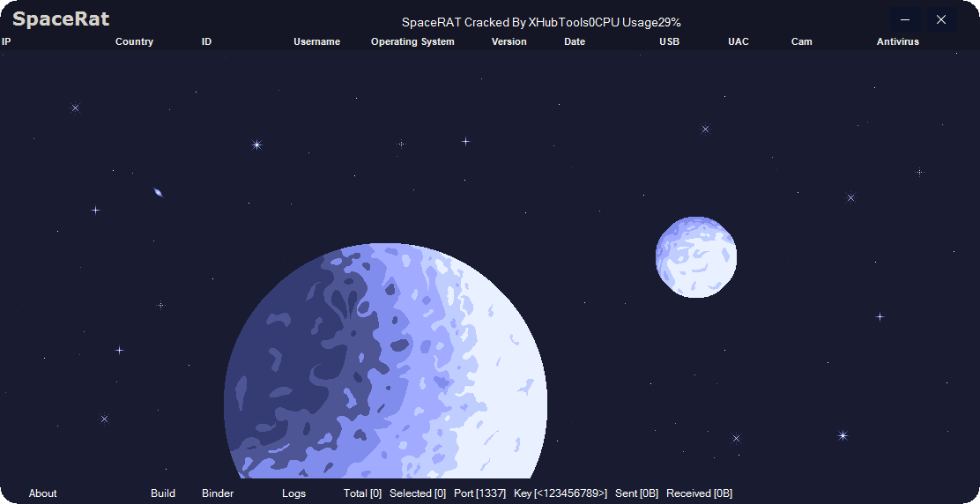Click the Version column header
The height and width of the screenshot is (504, 980).
pyautogui.click(x=509, y=41)
